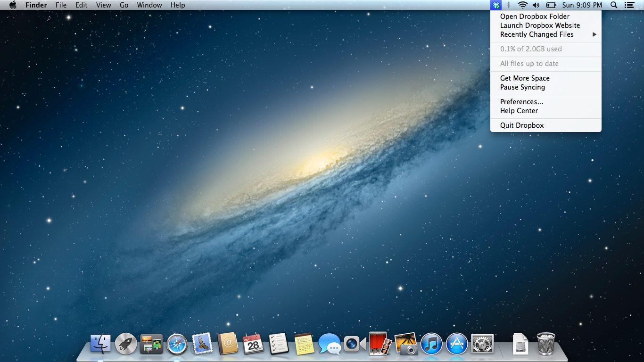Open Spotlight search magnifier icon
The height and width of the screenshot is (362, 644).
pyautogui.click(x=614, y=5)
